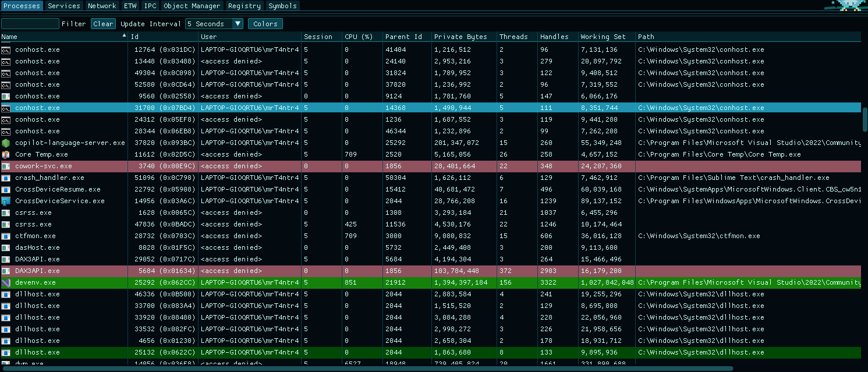Image resolution: width=868 pixels, height=372 pixels.
Task: Click the Private Bytes value 103,784,448
Action: click(456, 271)
